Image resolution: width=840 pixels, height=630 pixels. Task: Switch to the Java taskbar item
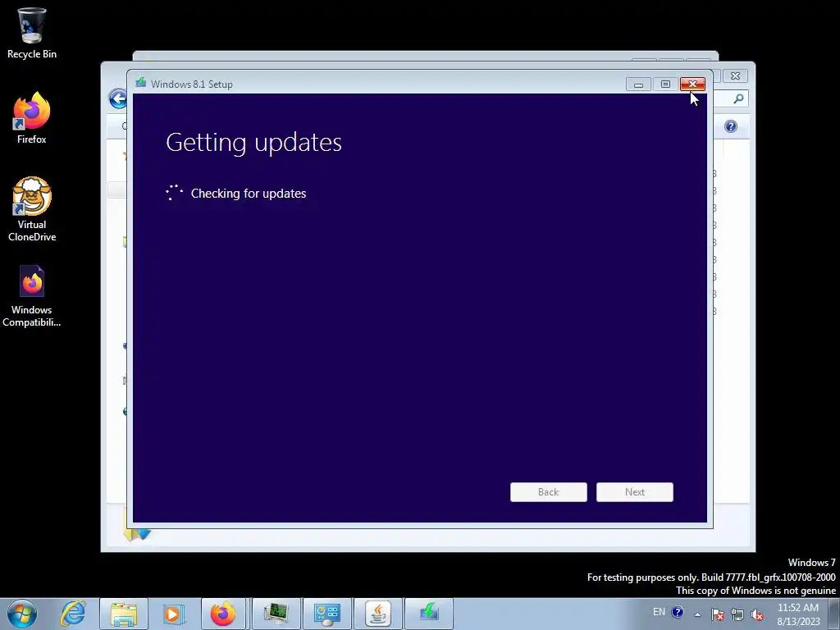click(378, 614)
